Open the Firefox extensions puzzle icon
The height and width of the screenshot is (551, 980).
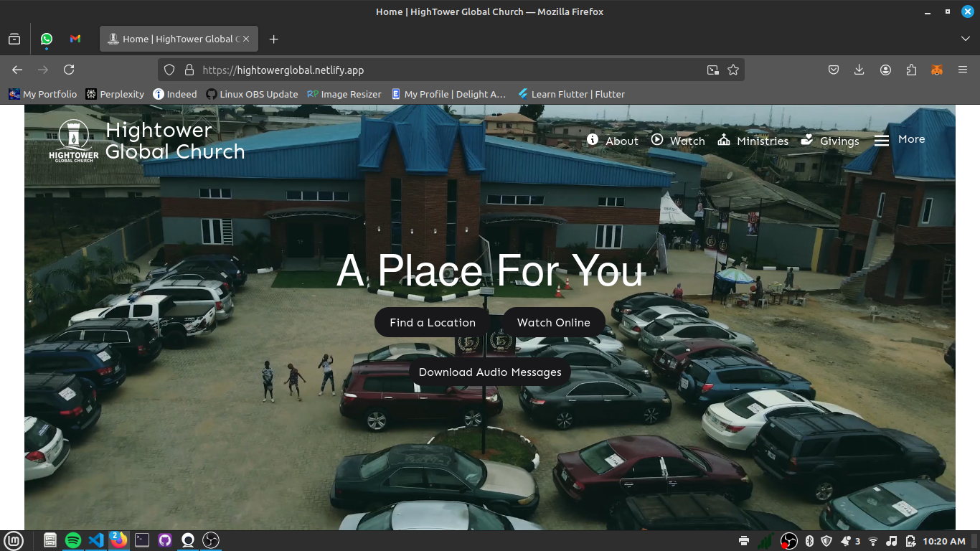(x=911, y=70)
